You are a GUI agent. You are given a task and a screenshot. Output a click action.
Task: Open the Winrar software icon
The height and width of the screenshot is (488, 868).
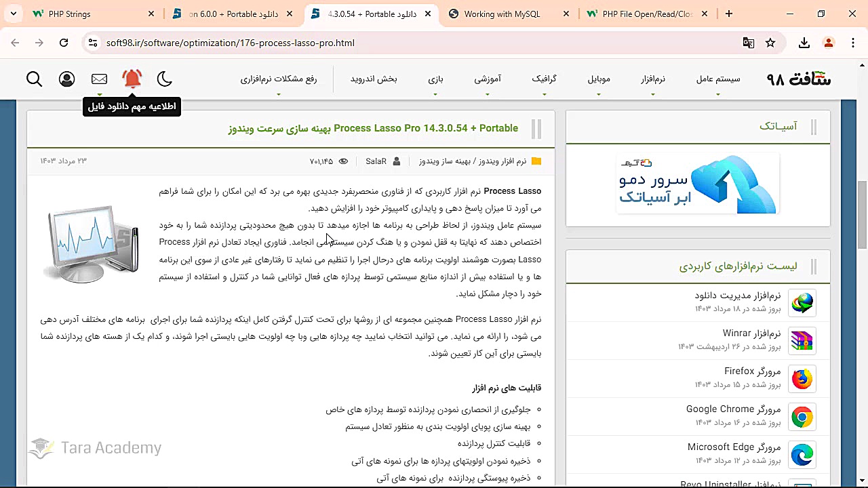click(802, 341)
